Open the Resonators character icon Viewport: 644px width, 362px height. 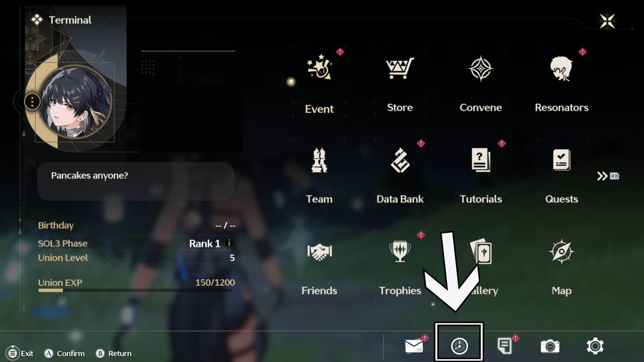click(x=561, y=68)
